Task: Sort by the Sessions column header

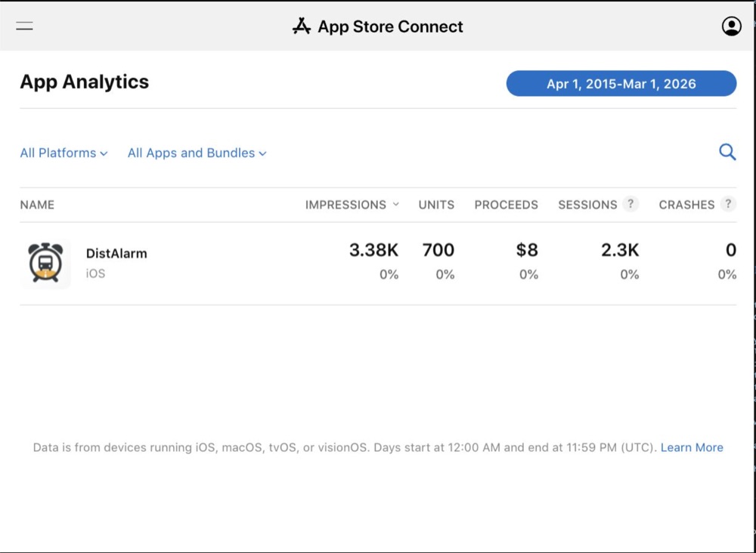Action: click(587, 205)
